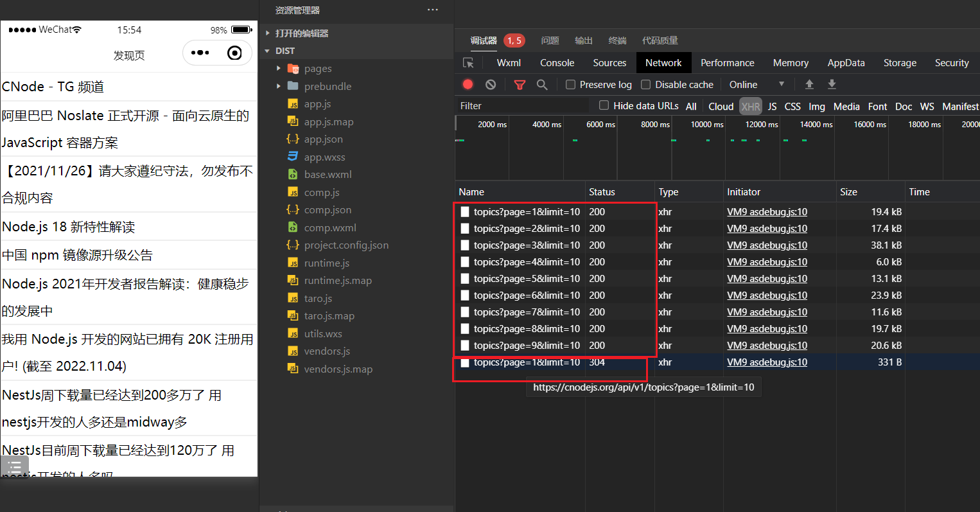Enable the Disable cache checkbox
Image resolution: width=980 pixels, height=512 pixels.
[646, 85]
